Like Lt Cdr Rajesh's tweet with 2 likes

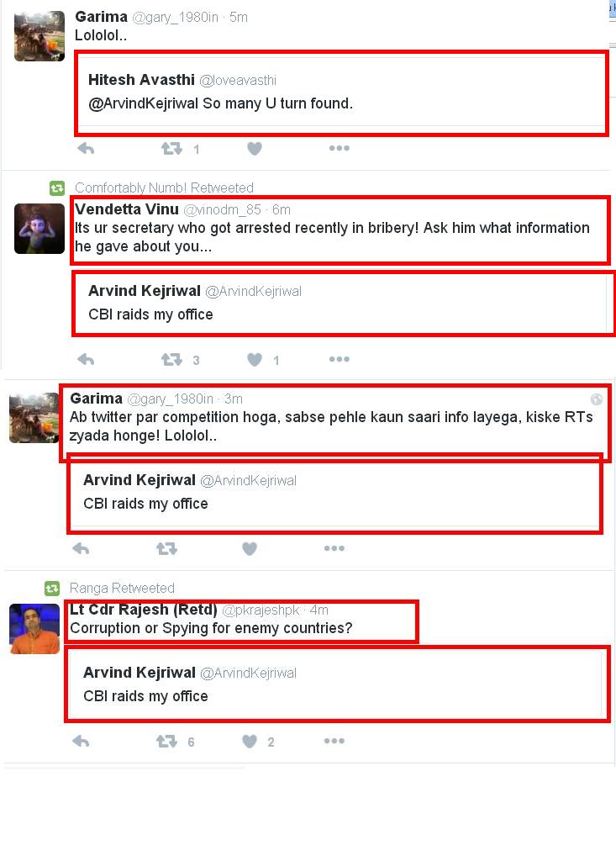[250, 742]
